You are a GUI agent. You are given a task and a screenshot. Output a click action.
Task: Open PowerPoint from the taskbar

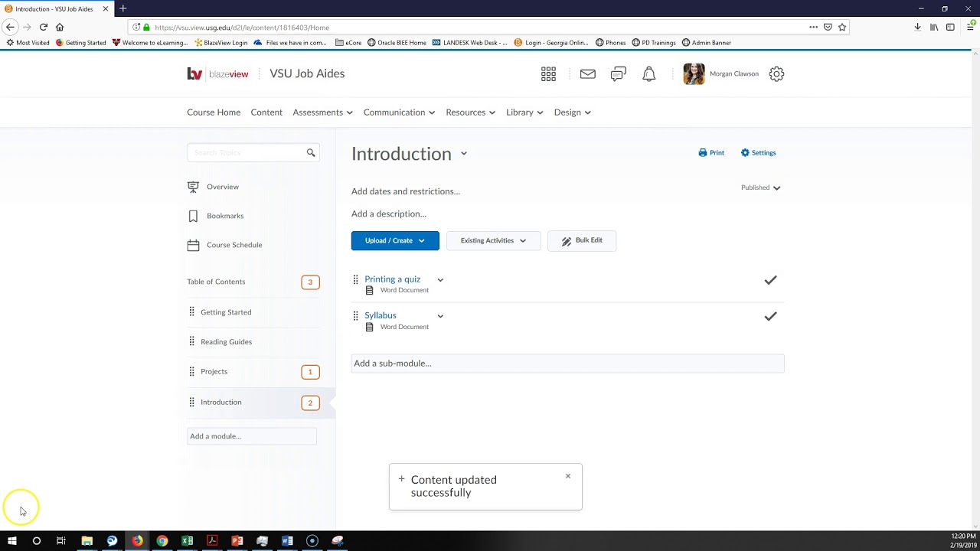tap(237, 540)
